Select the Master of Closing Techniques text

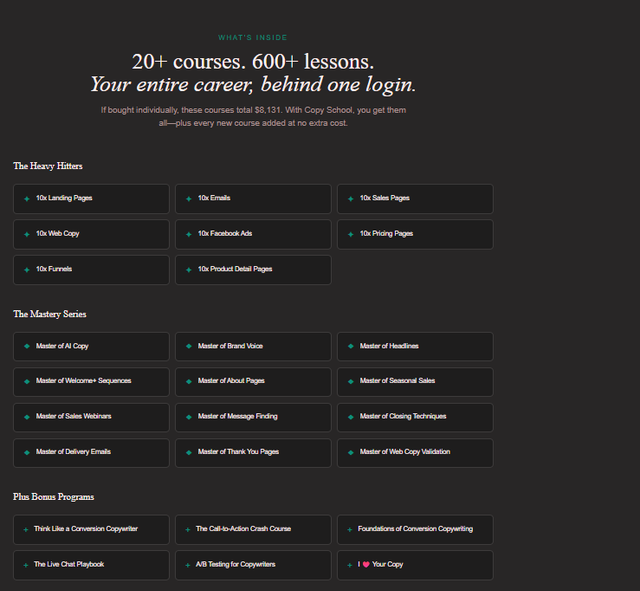[x=403, y=416]
